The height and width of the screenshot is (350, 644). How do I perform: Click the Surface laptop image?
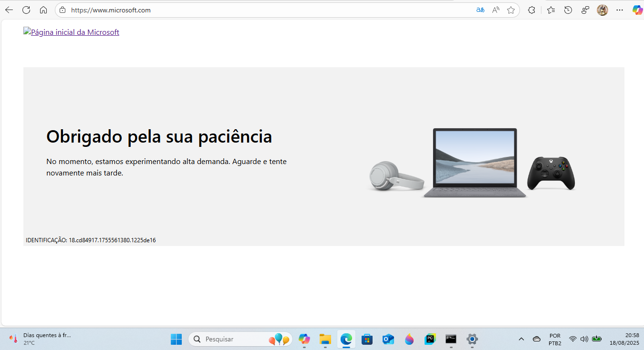[x=475, y=163]
